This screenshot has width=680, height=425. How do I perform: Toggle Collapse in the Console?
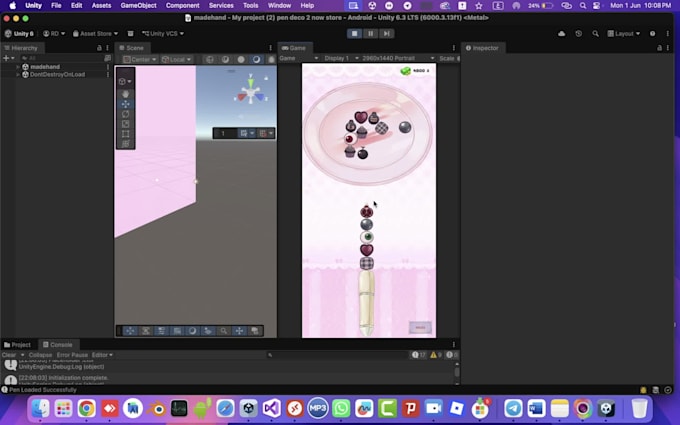[40, 355]
